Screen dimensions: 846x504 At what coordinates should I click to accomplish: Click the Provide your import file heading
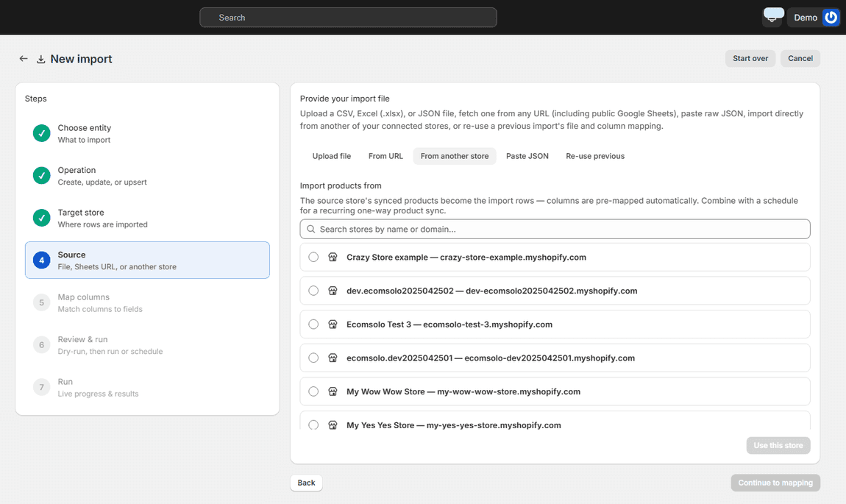point(344,98)
